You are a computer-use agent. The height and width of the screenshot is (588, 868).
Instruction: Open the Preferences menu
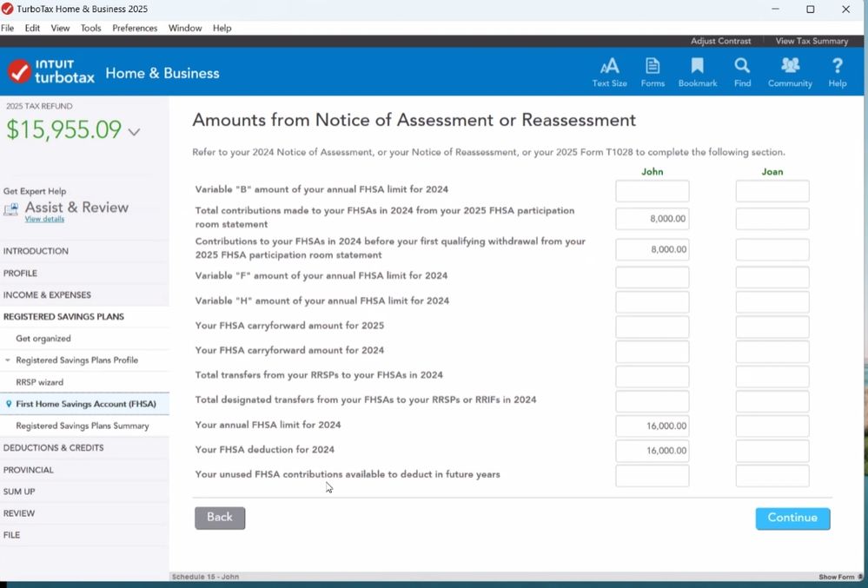(135, 28)
